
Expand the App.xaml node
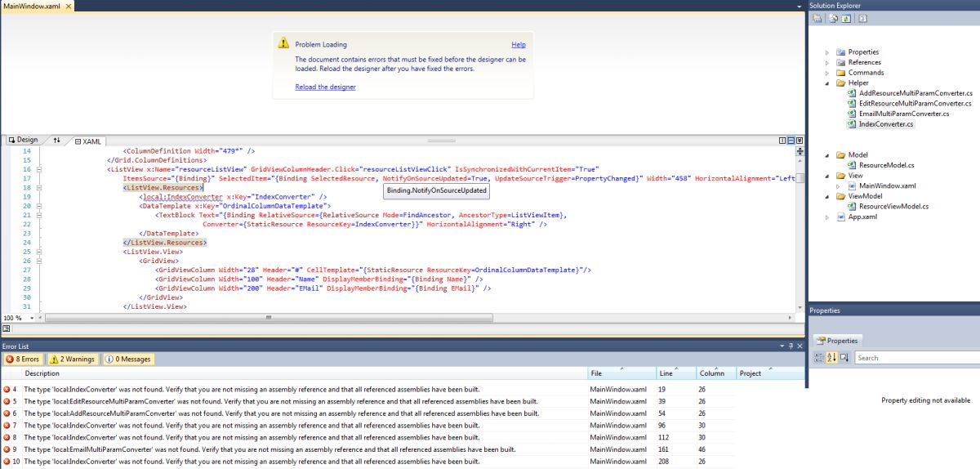(828, 217)
